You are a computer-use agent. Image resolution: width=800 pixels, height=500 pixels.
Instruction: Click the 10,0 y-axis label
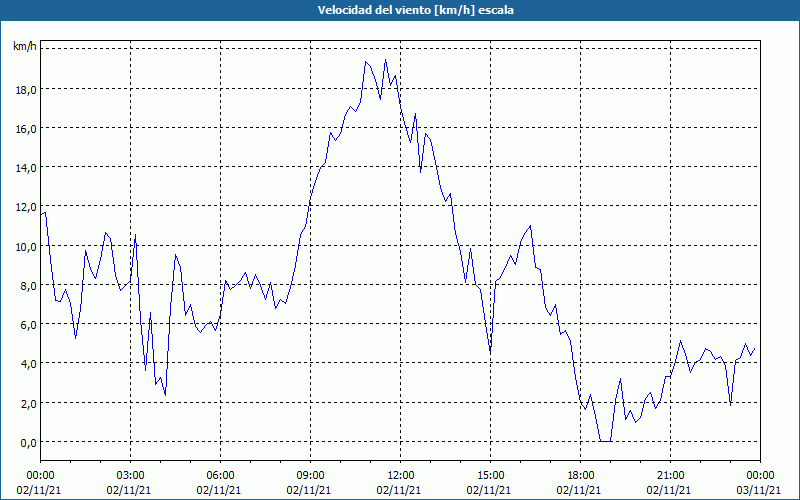[x=26, y=246]
